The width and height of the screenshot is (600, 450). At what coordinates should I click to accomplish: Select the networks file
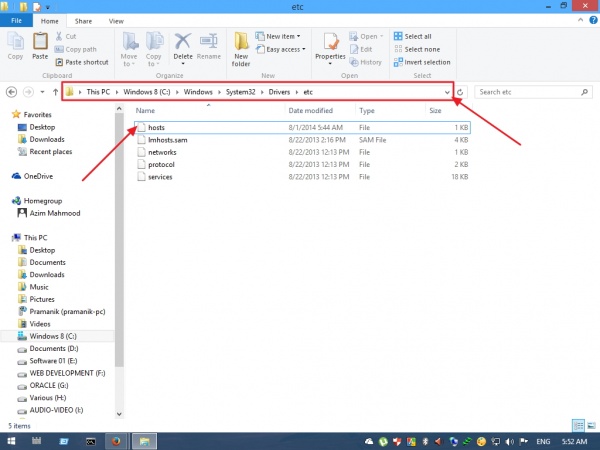point(302,152)
